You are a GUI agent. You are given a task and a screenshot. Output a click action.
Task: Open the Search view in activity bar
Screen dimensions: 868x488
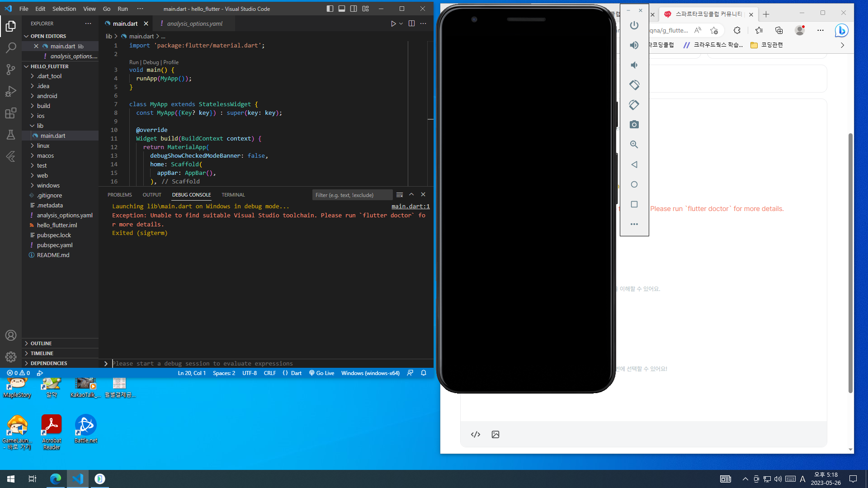(x=11, y=47)
